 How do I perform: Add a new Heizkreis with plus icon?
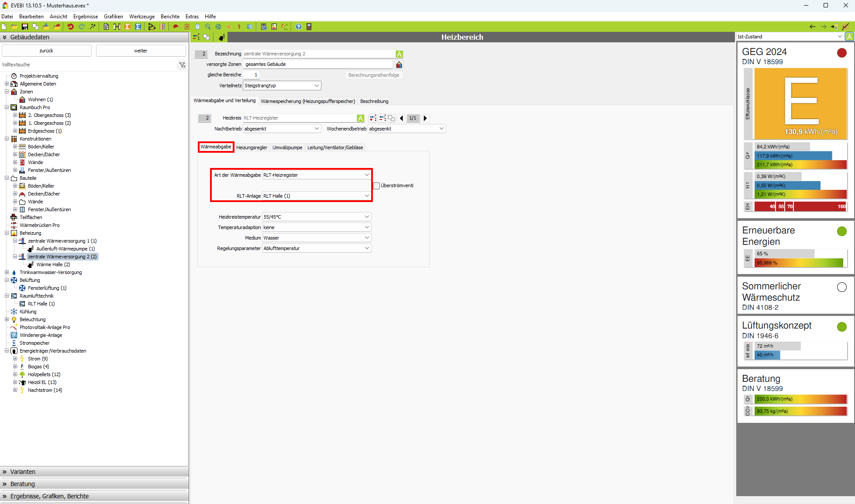click(372, 118)
